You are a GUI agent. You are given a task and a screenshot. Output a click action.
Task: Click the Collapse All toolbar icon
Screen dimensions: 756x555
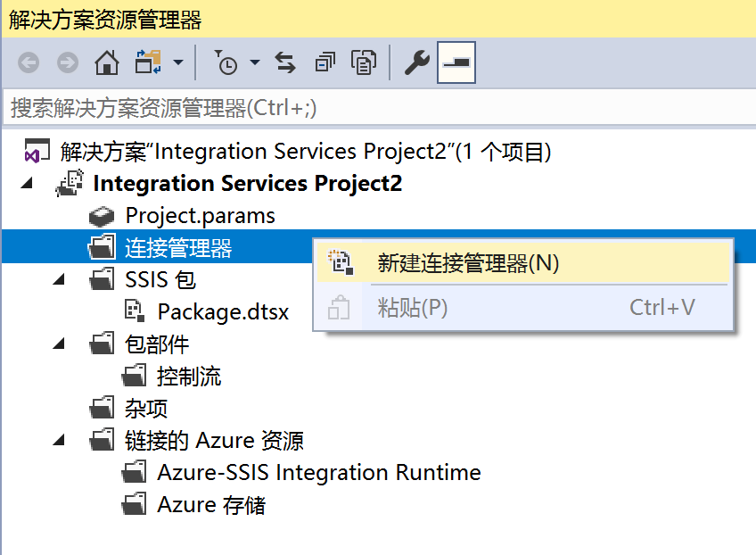pyautogui.click(x=325, y=62)
